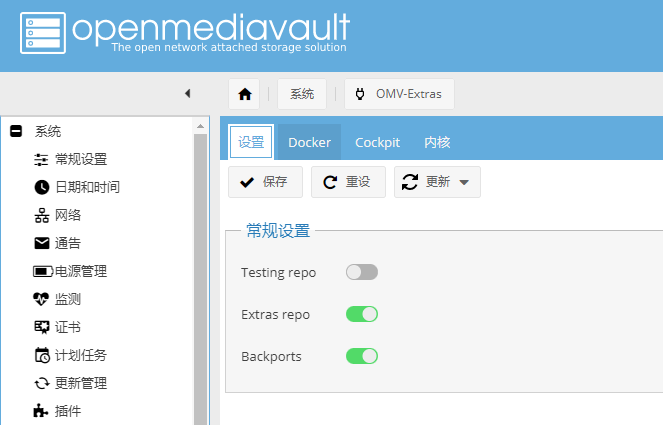Click the 更新 button label
Viewport: 663px width, 425px height.
[x=438, y=182]
